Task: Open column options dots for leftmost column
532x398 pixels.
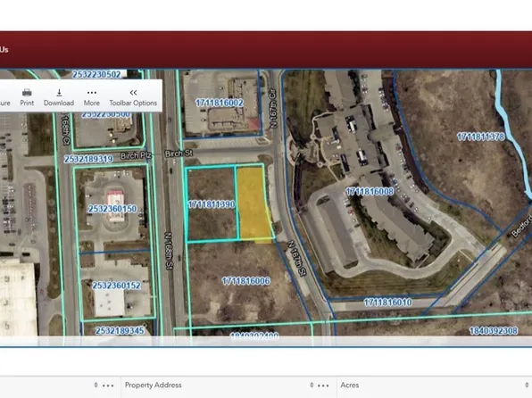Action: point(108,386)
